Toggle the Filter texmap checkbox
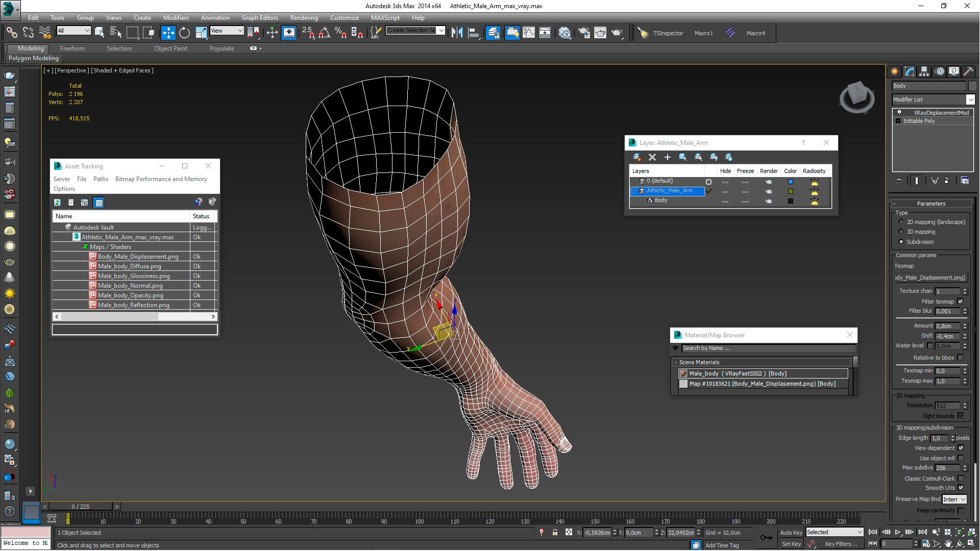Image resolution: width=980 pixels, height=551 pixels. tap(961, 302)
